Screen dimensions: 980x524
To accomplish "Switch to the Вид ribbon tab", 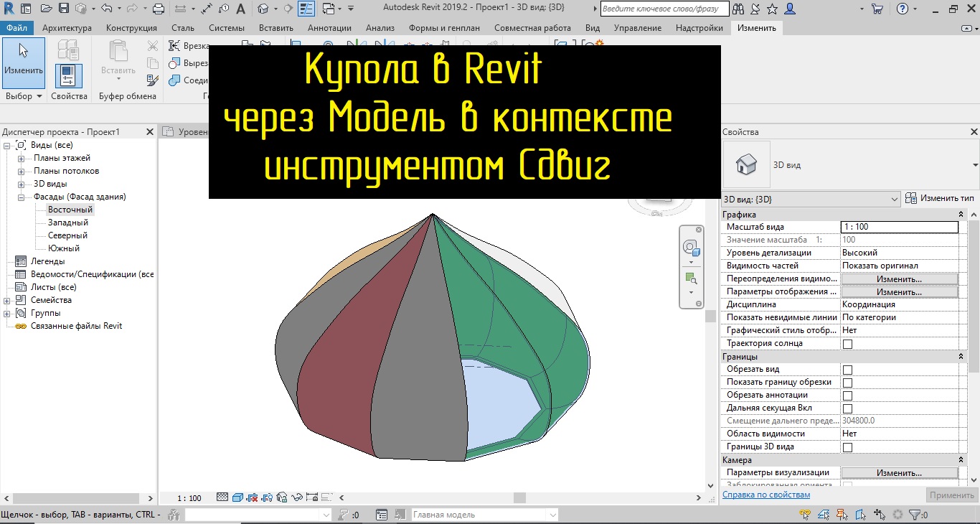I will pyautogui.click(x=593, y=28).
